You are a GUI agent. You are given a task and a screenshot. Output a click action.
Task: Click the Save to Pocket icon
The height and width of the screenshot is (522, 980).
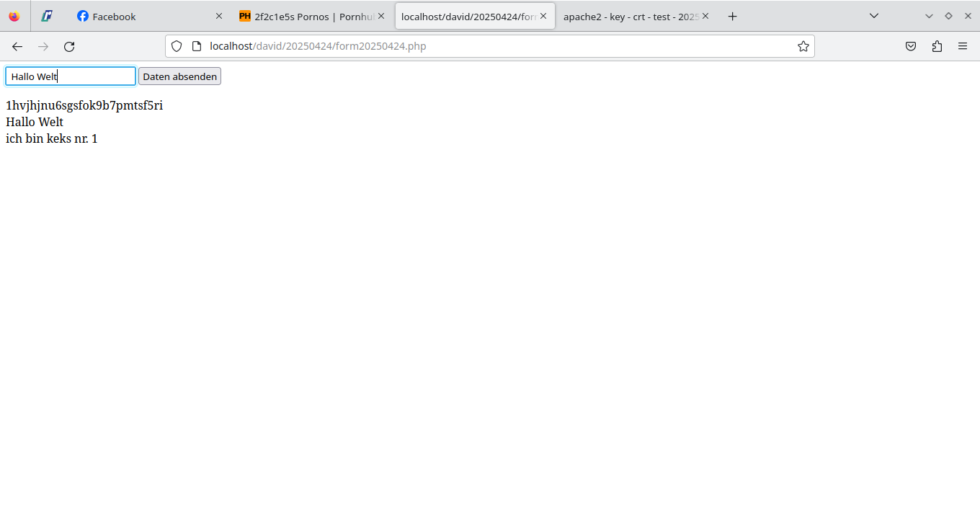(x=911, y=47)
